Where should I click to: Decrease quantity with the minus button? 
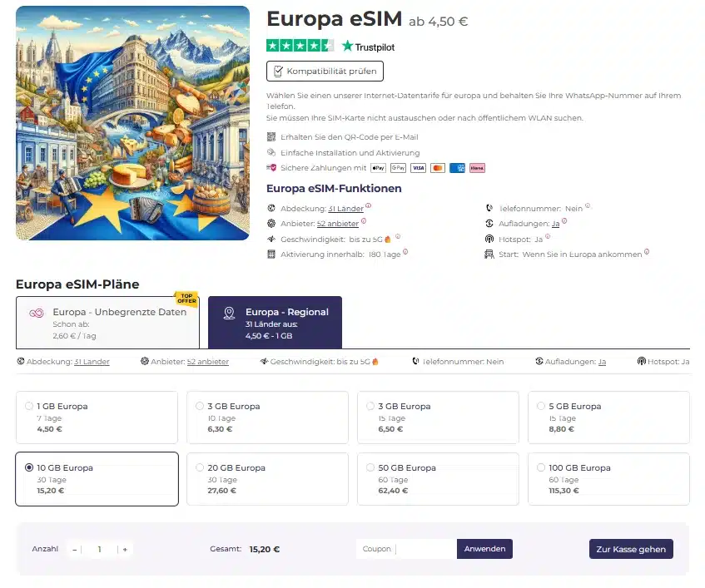[x=75, y=549]
